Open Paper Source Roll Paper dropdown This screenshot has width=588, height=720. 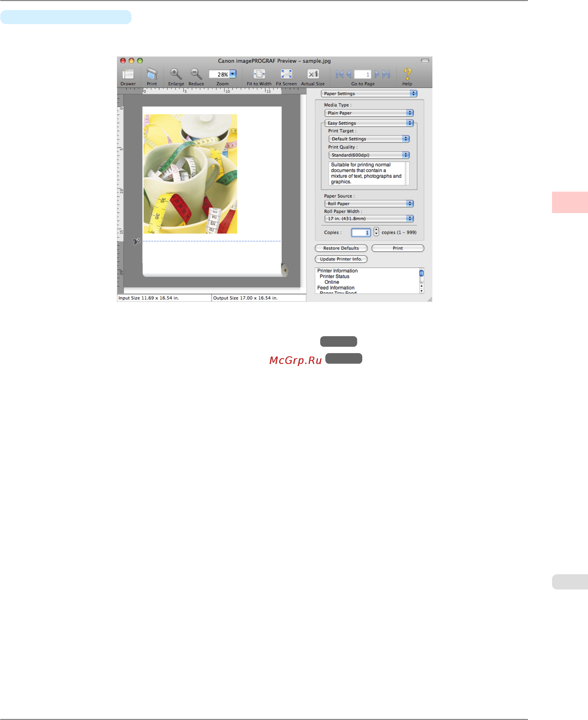[x=369, y=204]
